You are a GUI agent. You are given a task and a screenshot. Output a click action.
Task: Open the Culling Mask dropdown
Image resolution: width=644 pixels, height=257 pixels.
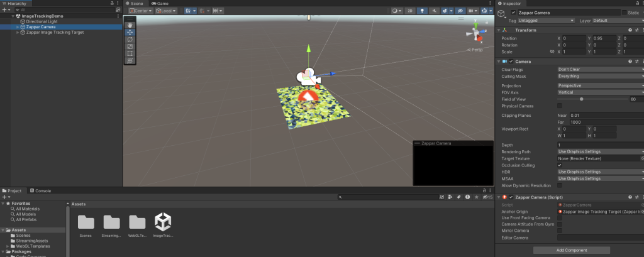(601, 77)
